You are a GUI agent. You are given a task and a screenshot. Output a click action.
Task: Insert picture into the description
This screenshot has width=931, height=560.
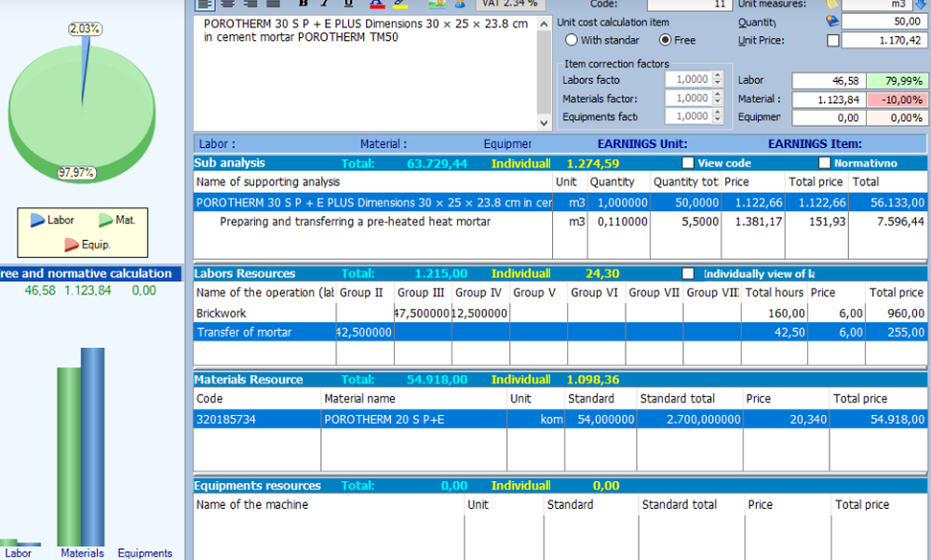click(437, 4)
